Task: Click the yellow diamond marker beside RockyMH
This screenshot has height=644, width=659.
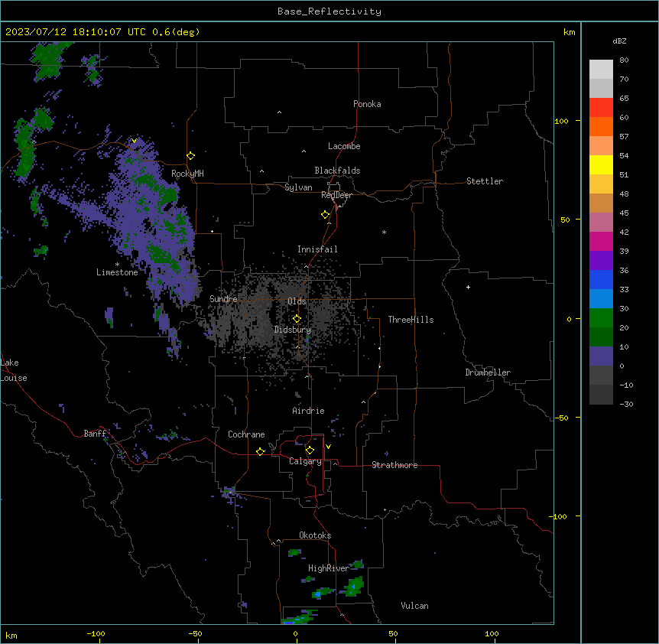Action: (191, 156)
